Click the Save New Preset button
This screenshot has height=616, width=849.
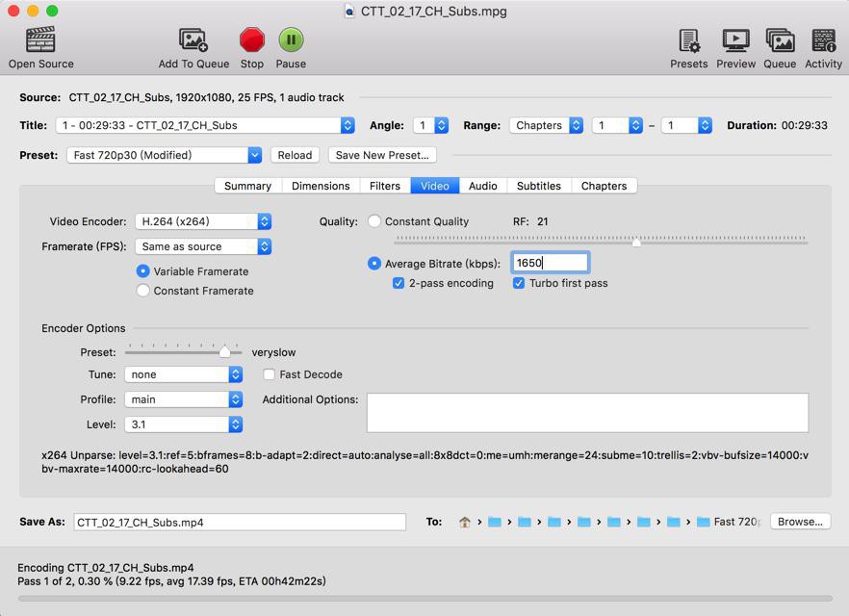coord(382,155)
